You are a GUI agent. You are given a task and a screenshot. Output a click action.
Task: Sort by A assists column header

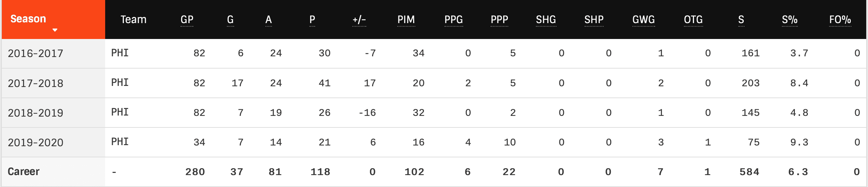(269, 19)
